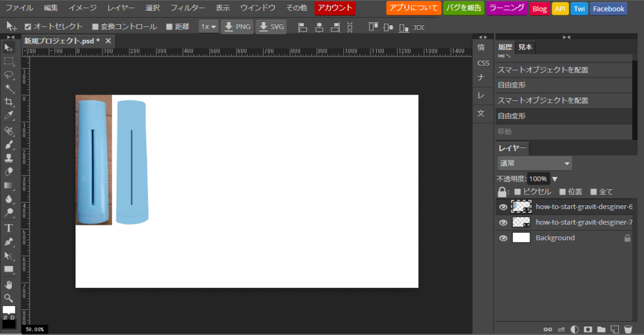Click the SVG export button
The width and height of the screenshot is (644, 335).
pyautogui.click(x=271, y=26)
